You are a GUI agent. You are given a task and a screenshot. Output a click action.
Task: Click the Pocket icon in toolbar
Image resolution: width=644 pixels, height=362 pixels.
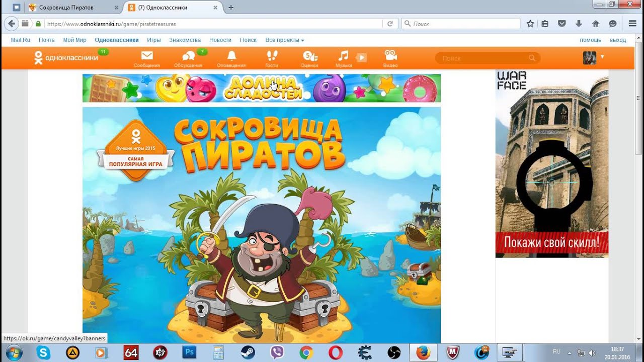562,24
